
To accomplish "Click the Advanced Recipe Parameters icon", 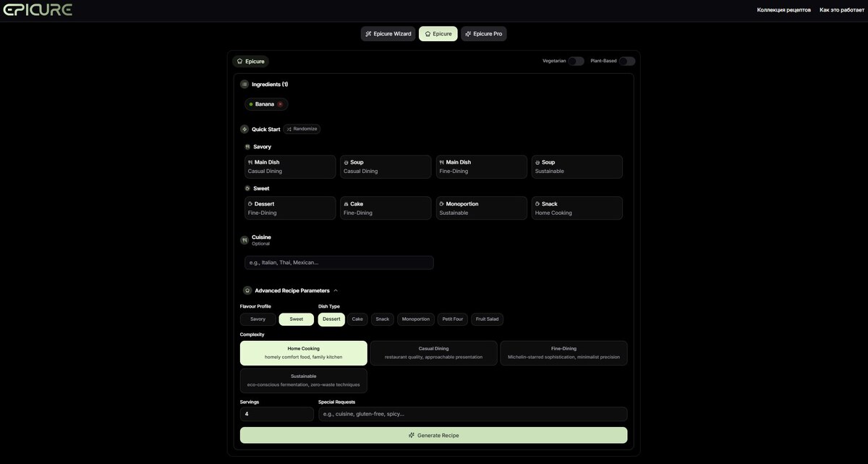I will pyautogui.click(x=247, y=290).
